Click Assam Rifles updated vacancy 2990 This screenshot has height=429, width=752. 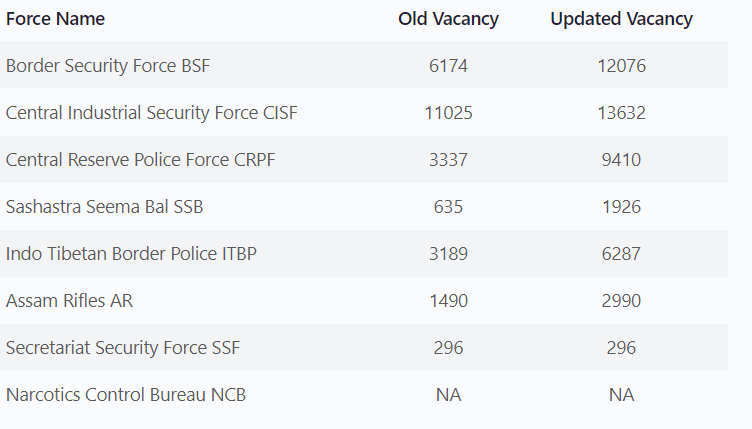tap(621, 301)
